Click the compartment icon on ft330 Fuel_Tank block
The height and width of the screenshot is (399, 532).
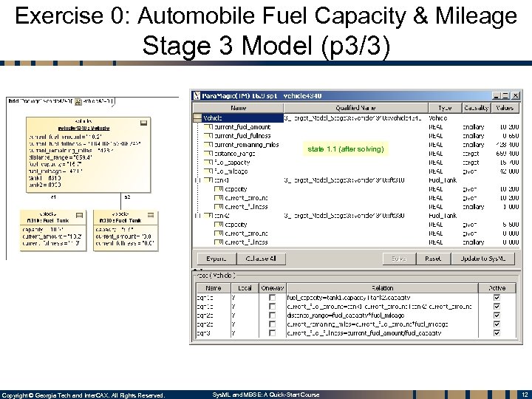151,215
